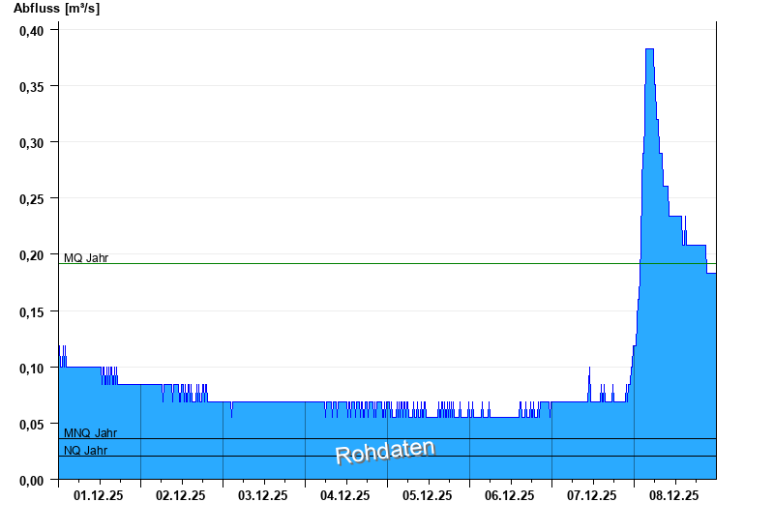Select the 03.12.25 date label
This screenshot has width=774, height=532.
coord(262,495)
